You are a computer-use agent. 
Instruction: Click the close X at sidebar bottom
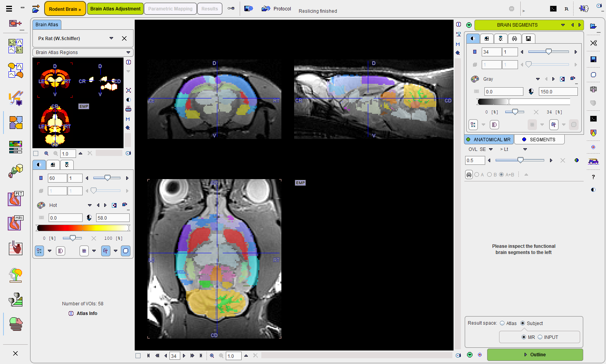point(15,353)
